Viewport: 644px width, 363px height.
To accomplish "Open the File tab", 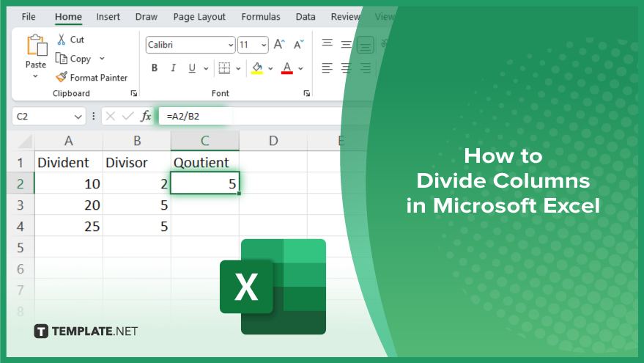I will (29, 17).
